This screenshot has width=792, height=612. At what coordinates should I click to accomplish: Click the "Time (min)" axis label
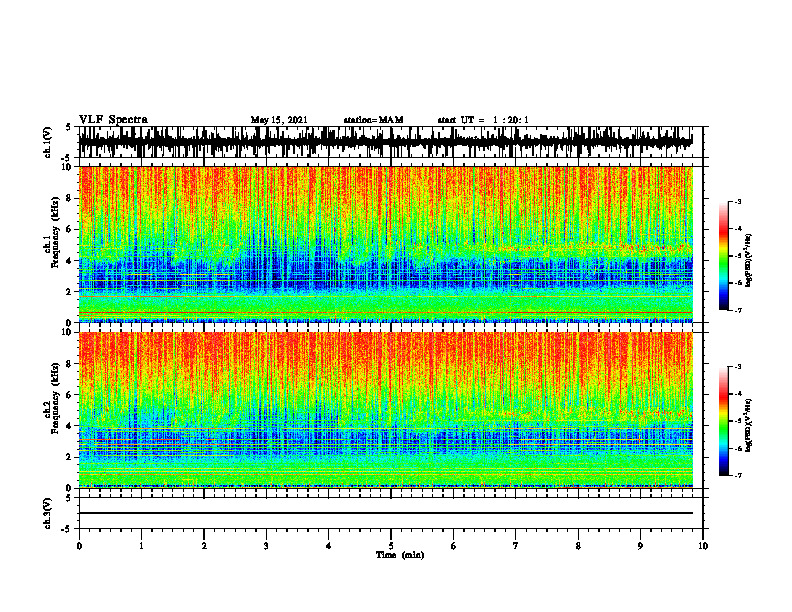coord(400,555)
